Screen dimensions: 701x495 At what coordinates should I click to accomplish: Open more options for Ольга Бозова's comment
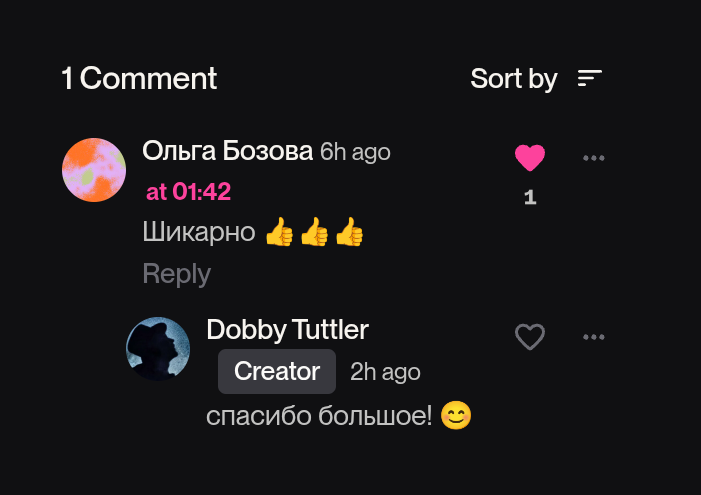(x=594, y=158)
